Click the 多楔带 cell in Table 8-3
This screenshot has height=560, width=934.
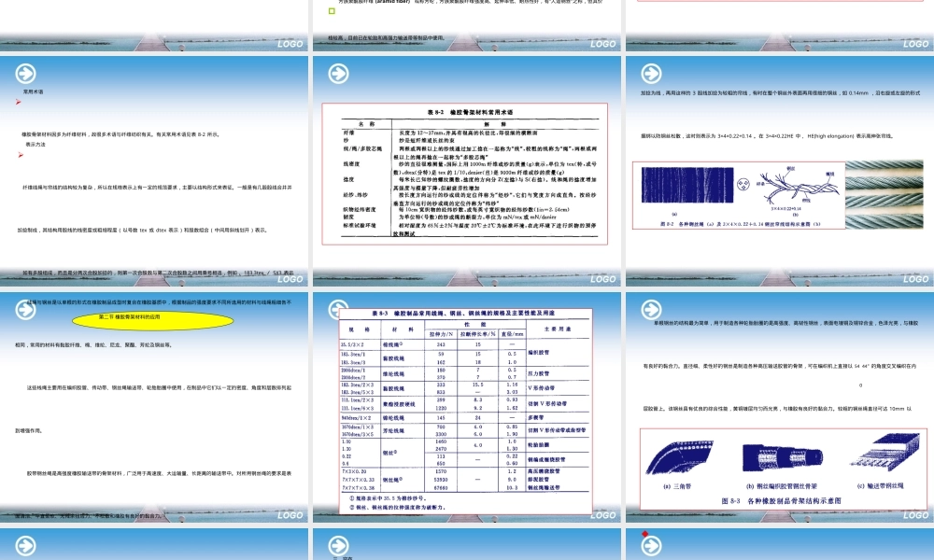point(535,418)
